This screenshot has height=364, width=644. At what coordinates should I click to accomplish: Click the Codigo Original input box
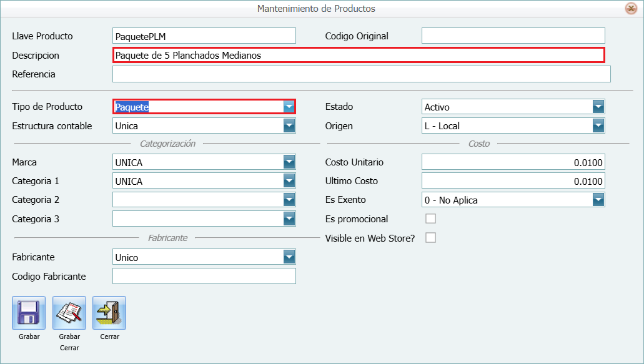(x=513, y=36)
